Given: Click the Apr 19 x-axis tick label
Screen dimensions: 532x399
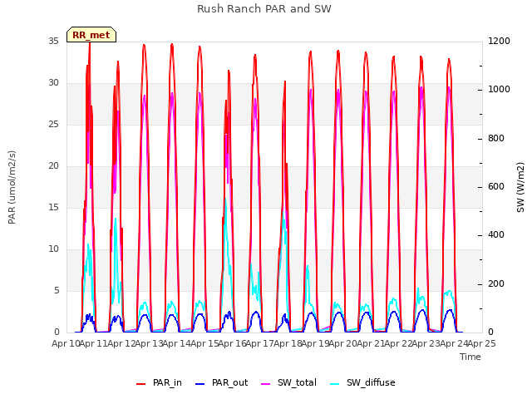Looking at the screenshot, I should click(x=316, y=343).
